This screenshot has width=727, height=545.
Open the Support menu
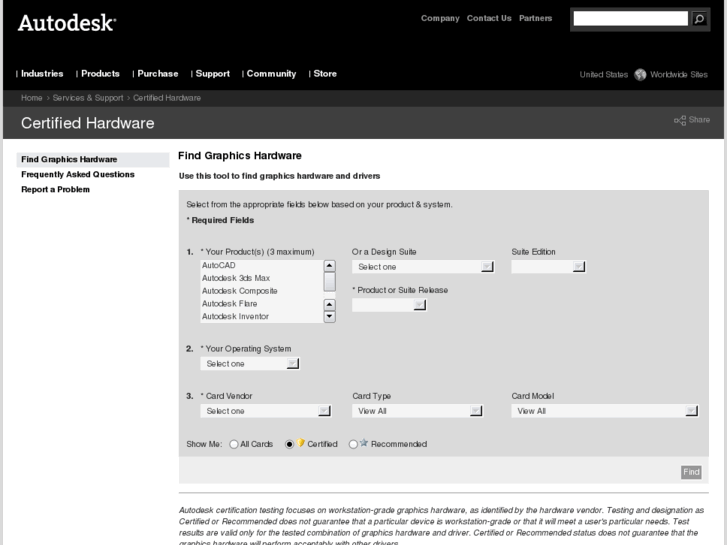click(213, 74)
